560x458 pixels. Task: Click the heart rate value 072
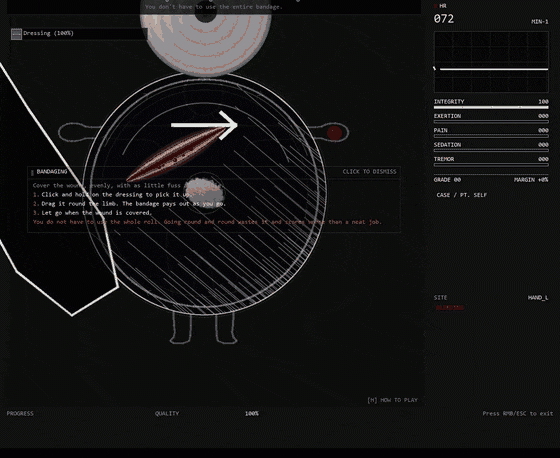click(x=444, y=19)
